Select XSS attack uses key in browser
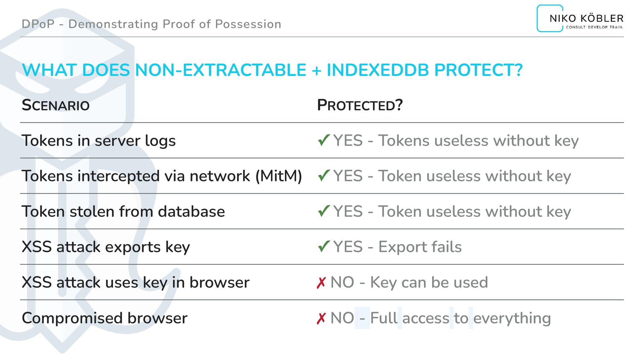 (x=136, y=283)
